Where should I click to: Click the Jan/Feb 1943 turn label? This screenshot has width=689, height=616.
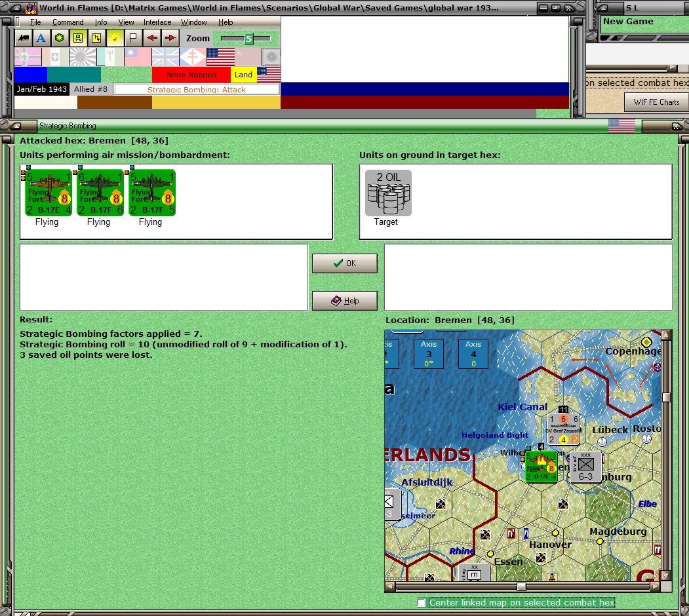[42, 89]
